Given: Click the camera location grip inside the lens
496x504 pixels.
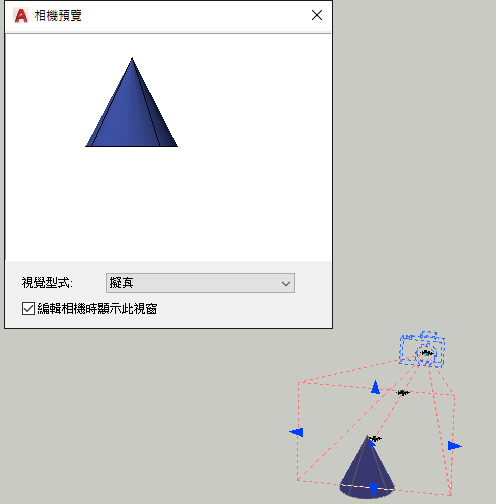Looking at the screenshot, I should [x=427, y=353].
